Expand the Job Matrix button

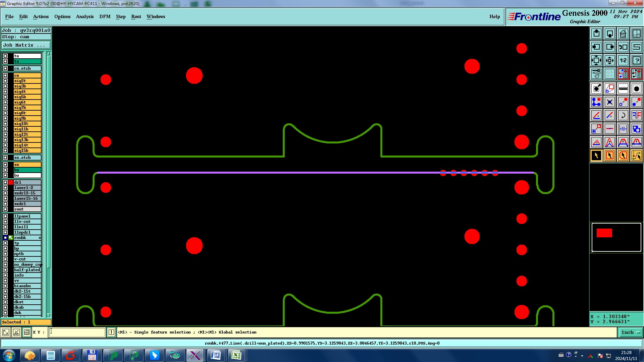coord(26,45)
